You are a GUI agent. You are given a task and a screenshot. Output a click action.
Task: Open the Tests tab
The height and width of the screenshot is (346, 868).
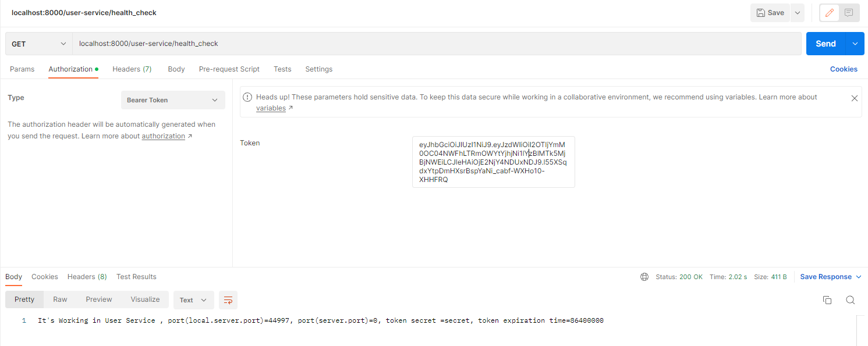(282, 69)
